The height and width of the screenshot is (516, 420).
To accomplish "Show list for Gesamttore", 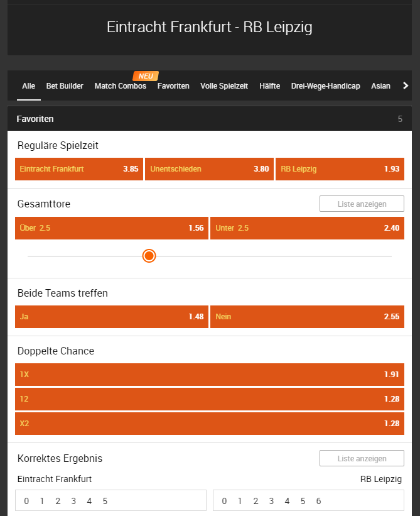I will point(362,204).
